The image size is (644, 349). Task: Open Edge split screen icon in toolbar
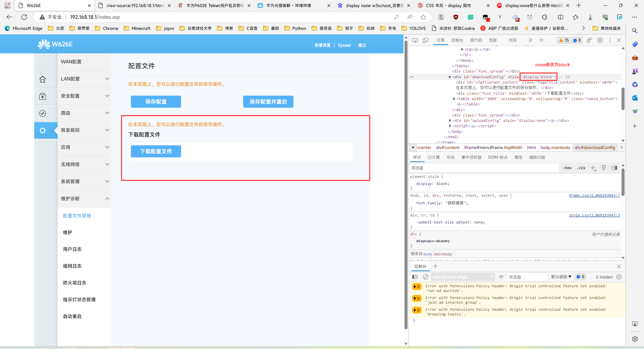tap(560, 17)
